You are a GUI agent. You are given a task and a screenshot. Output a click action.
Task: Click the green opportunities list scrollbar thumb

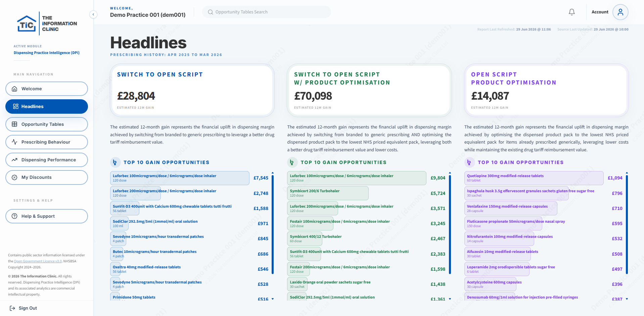coord(450,224)
